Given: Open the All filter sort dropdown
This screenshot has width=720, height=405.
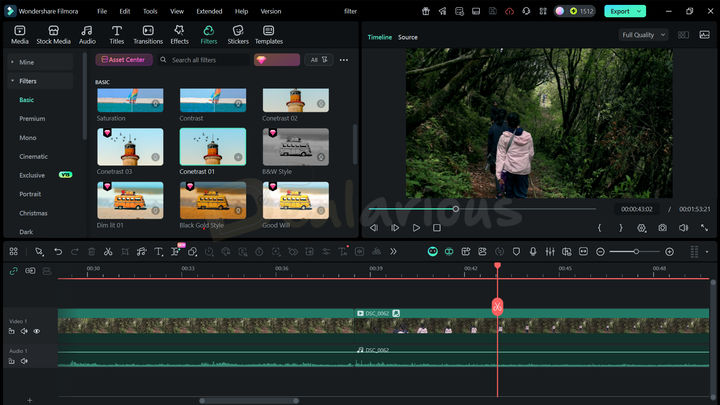Looking at the screenshot, I should pyautogui.click(x=318, y=60).
